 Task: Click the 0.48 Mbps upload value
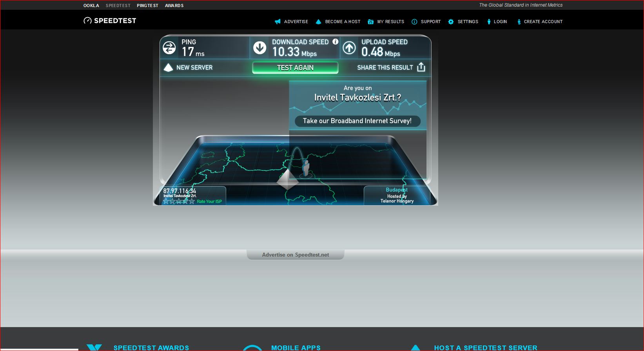tap(381, 52)
